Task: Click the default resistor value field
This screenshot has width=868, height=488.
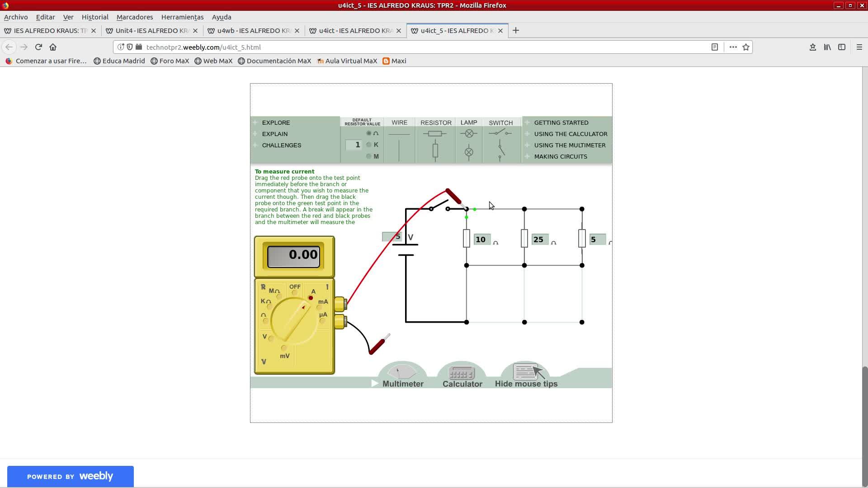Action: [x=354, y=145]
